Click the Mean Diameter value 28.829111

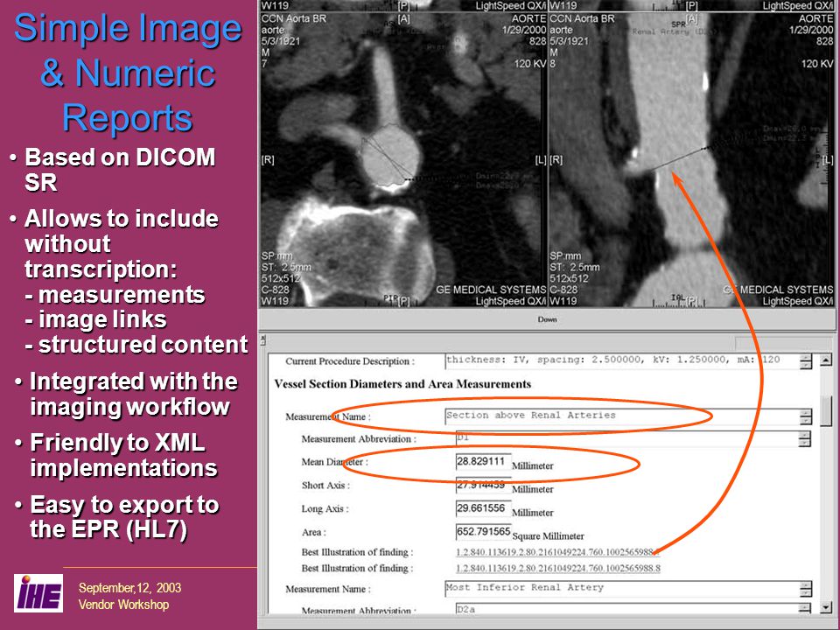(x=483, y=462)
